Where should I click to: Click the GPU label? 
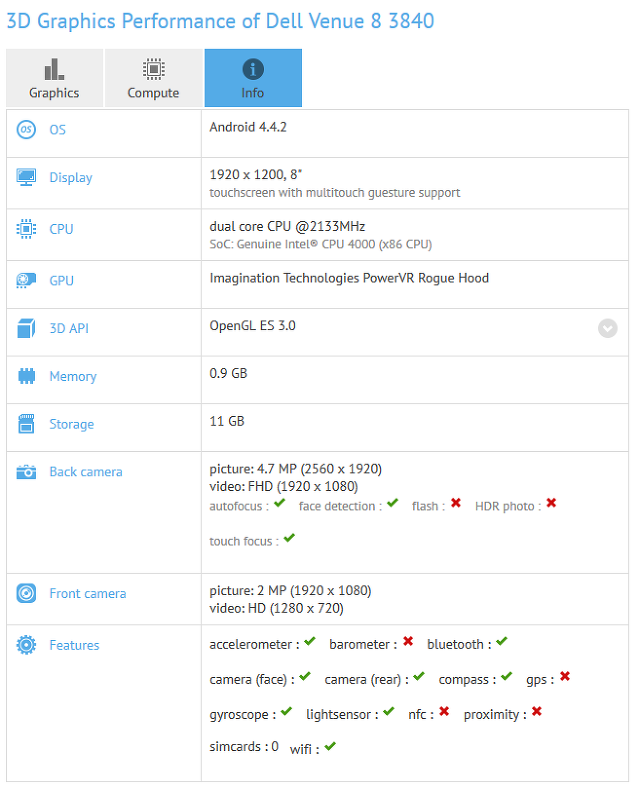(61, 281)
